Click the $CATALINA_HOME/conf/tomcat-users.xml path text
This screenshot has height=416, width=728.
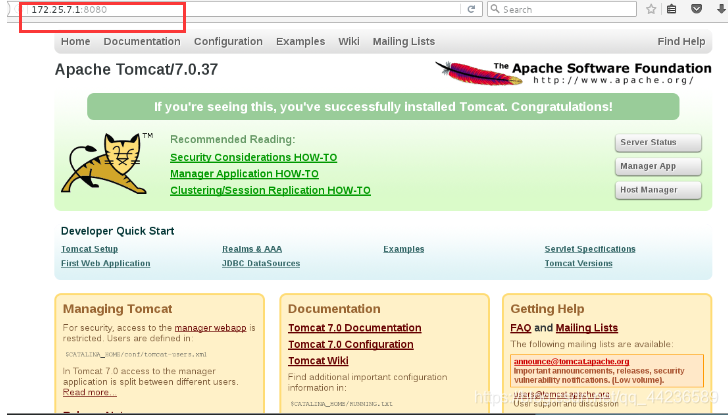[x=136, y=354]
